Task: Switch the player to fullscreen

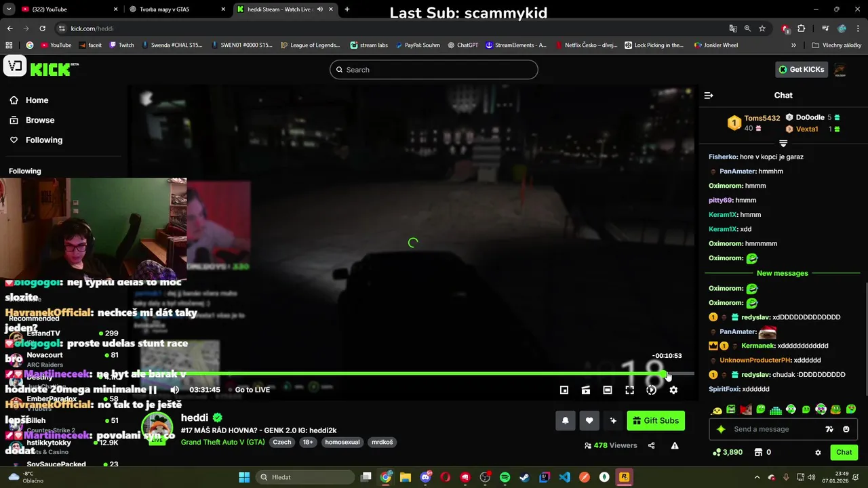Action: 629,390
